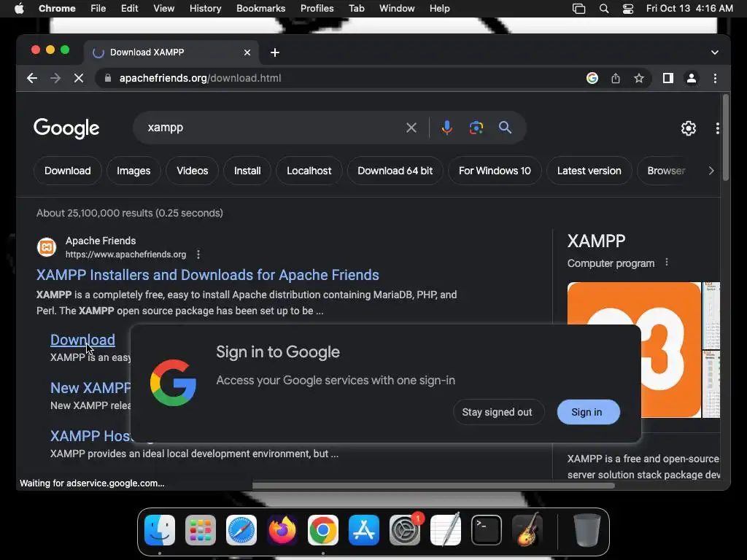
Task: Bookmark this tab with the star icon
Action: click(x=639, y=78)
